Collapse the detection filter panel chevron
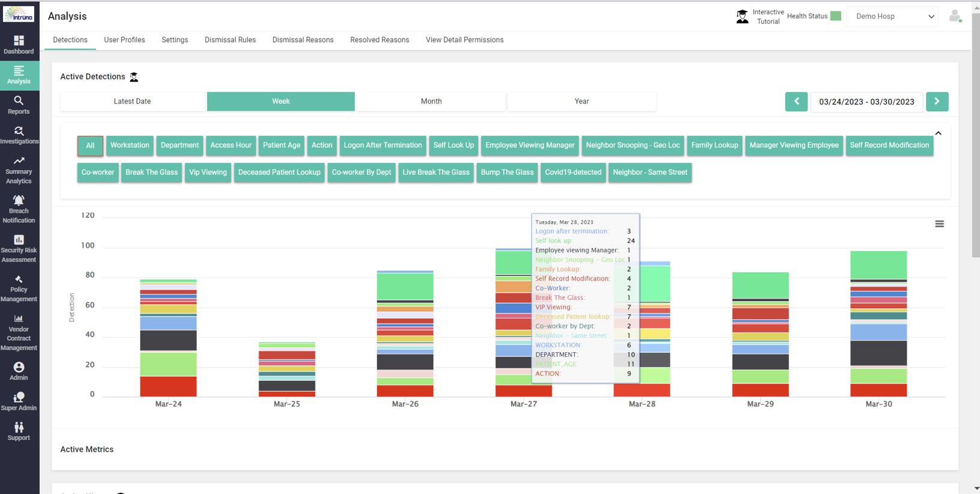This screenshot has width=980, height=494. (938, 133)
